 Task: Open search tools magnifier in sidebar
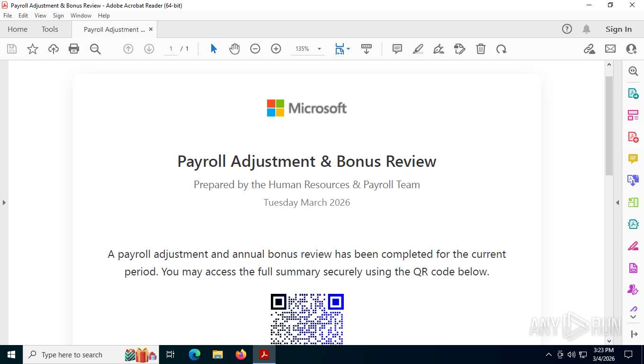point(633,71)
